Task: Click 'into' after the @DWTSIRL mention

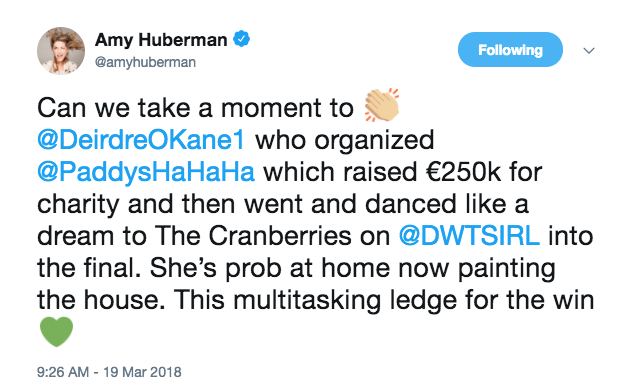Action: (x=571, y=236)
